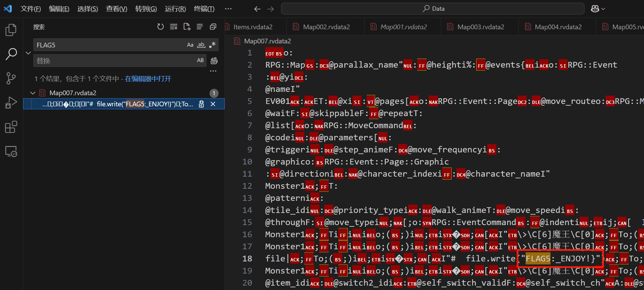Clear the search results

coord(174,27)
